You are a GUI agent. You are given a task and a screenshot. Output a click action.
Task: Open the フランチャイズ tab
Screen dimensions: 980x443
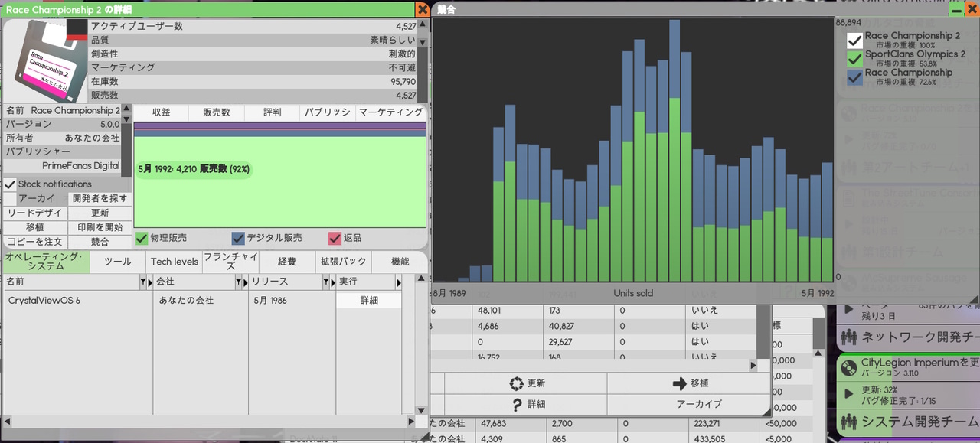[x=230, y=262]
